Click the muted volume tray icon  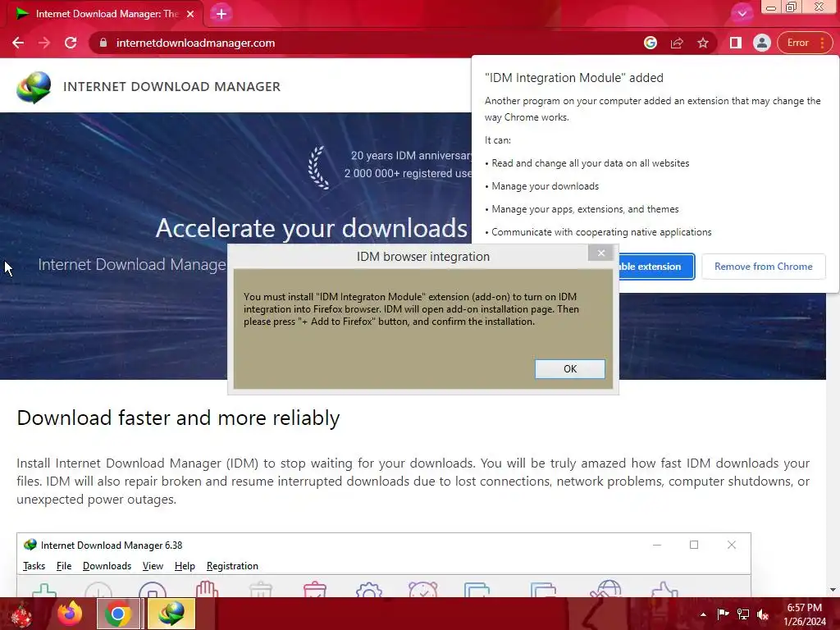(x=763, y=614)
